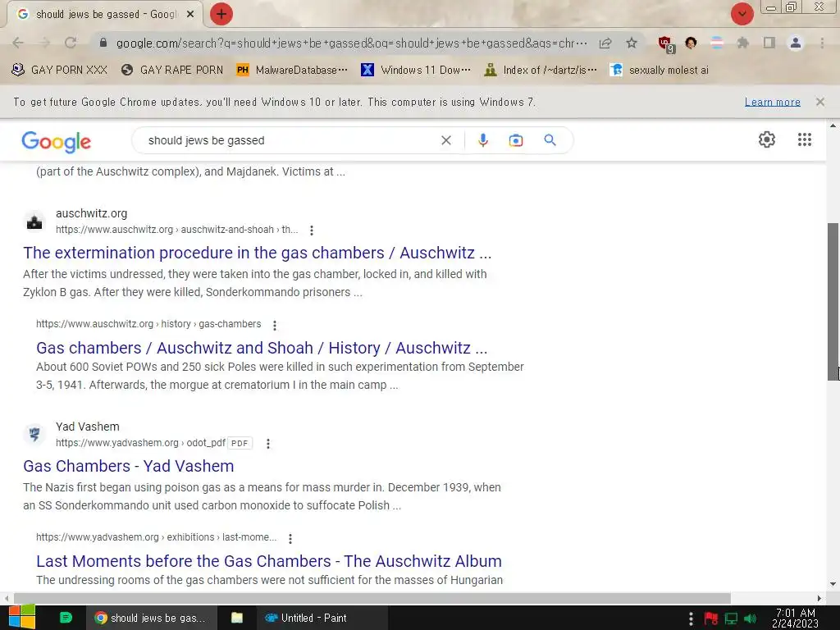Close the current browser tab
This screenshot has width=840, height=630.
click(x=190, y=15)
